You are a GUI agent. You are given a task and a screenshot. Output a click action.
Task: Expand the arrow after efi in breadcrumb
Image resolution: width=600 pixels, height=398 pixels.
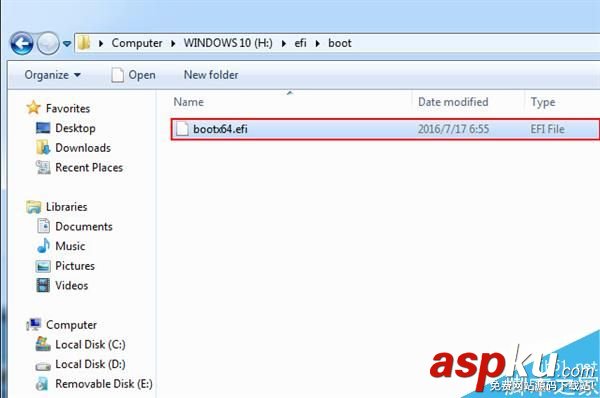coord(318,44)
